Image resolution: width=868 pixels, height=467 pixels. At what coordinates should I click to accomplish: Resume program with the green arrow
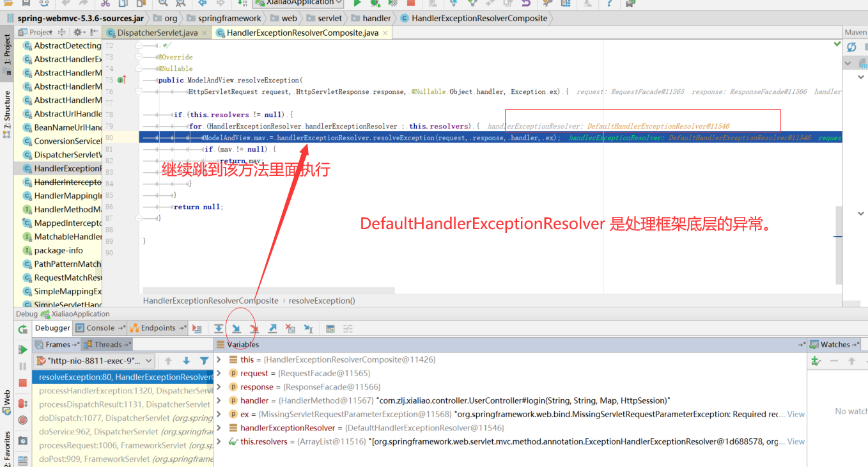pyautogui.click(x=23, y=350)
